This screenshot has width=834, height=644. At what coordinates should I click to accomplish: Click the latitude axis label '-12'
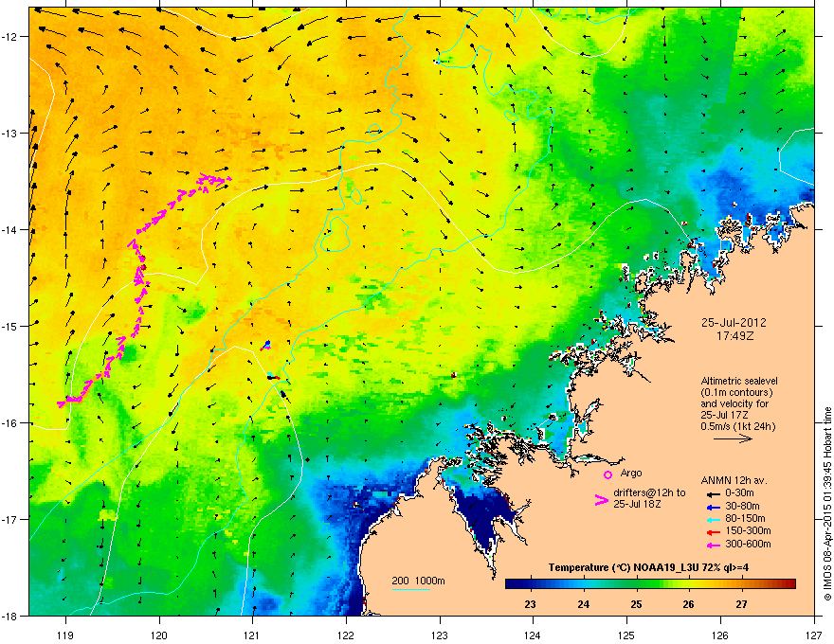11,37
